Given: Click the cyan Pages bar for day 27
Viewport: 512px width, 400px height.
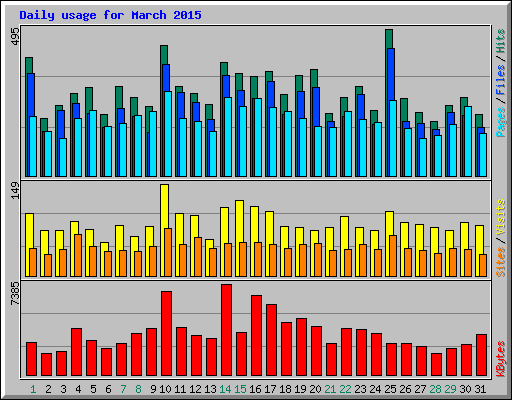Looking at the screenshot, I should 423,157.
